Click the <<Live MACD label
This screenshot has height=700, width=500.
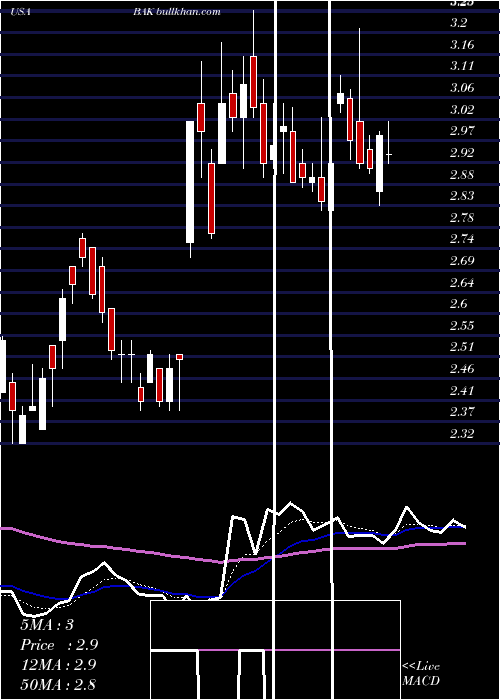point(421,673)
